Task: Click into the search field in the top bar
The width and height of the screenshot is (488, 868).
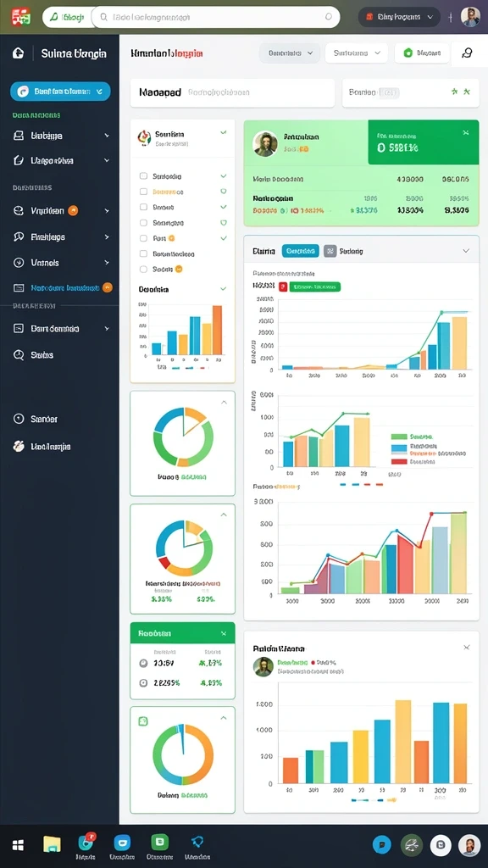Action: [x=215, y=17]
